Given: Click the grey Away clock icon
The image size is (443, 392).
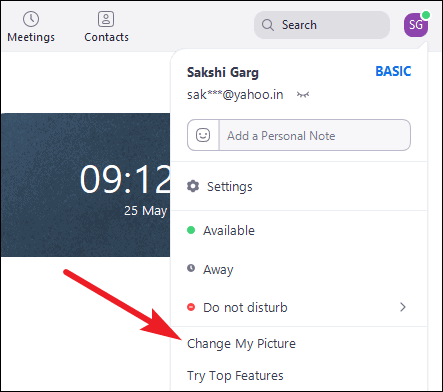Looking at the screenshot, I should coord(191,268).
